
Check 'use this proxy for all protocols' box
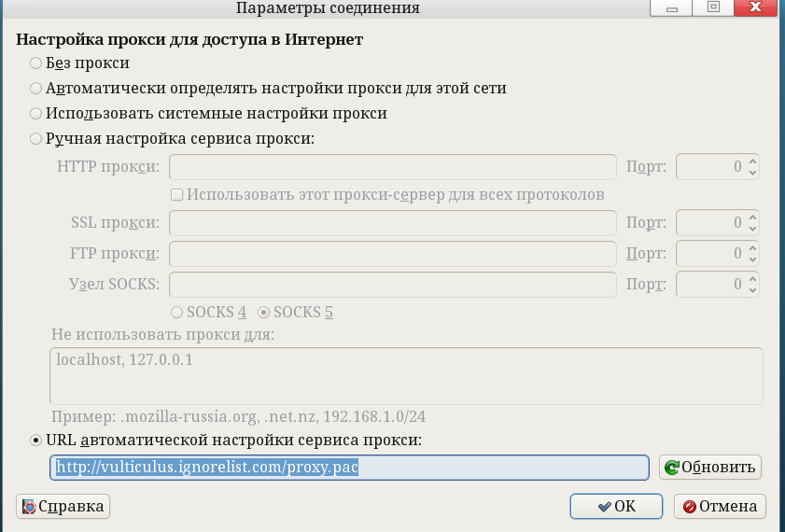pyautogui.click(x=175, y=195)
